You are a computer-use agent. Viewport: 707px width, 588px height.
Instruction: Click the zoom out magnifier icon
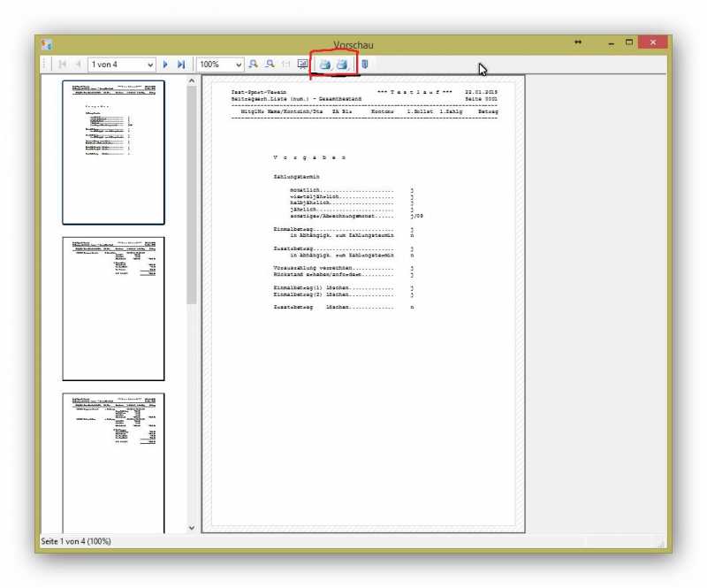click(x=270, y=65)
